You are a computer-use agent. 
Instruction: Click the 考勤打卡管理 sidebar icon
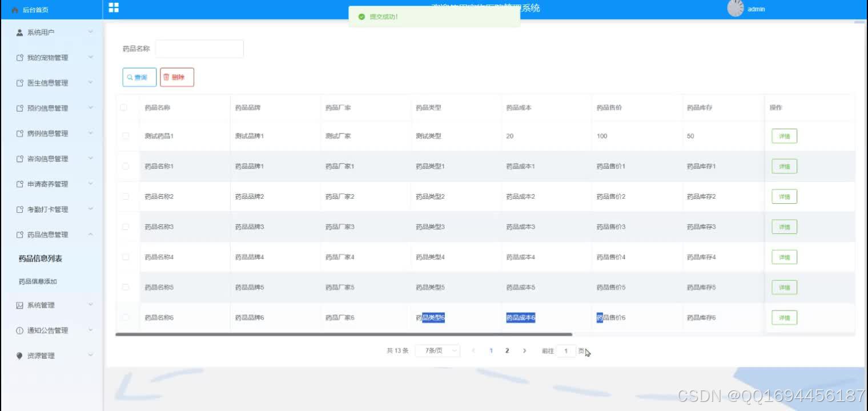tap(20, 209)
